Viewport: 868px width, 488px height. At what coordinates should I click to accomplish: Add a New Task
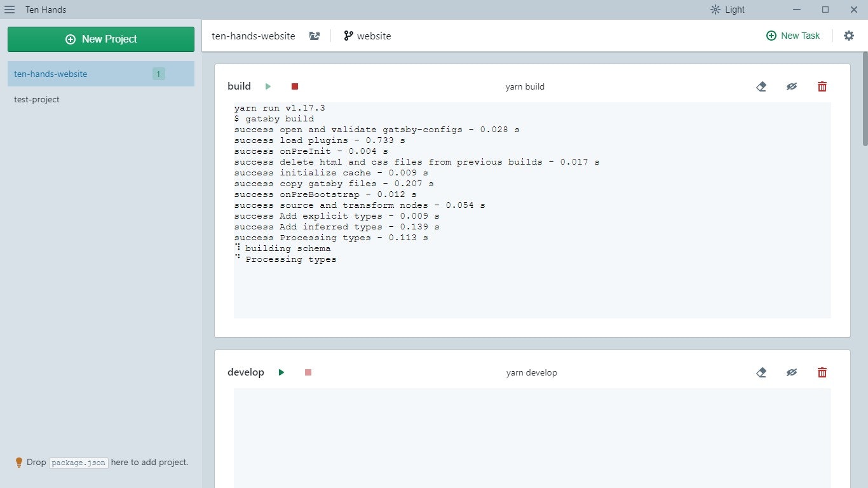point(793,36)
